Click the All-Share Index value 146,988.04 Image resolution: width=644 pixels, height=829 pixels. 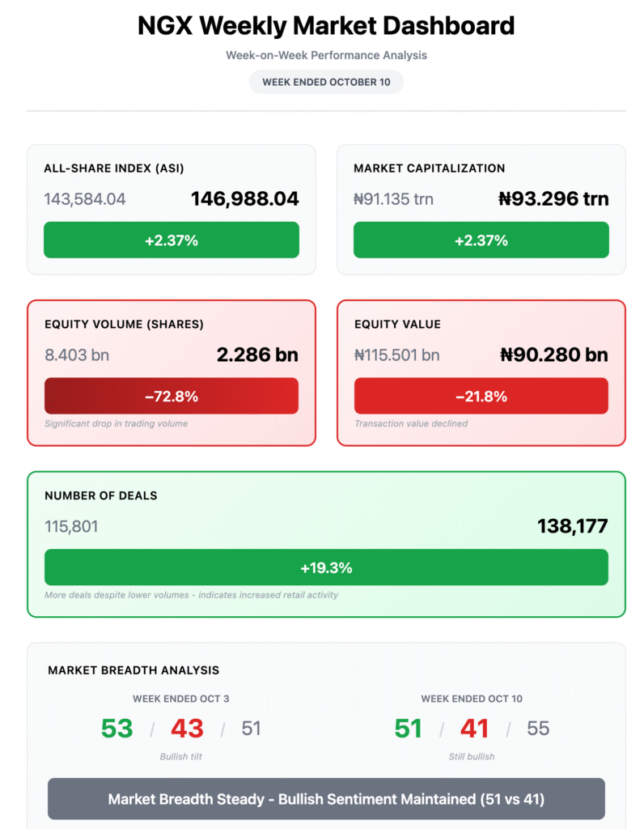245,198
